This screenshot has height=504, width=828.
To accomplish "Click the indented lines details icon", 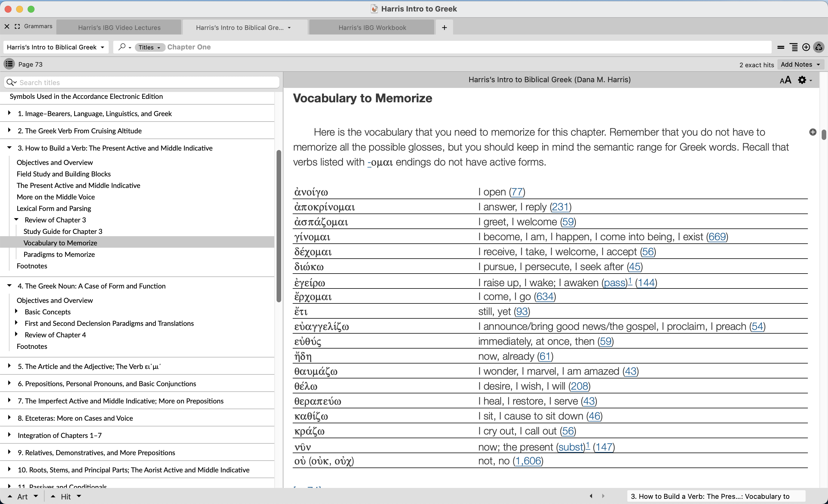I will coord(793,47).
